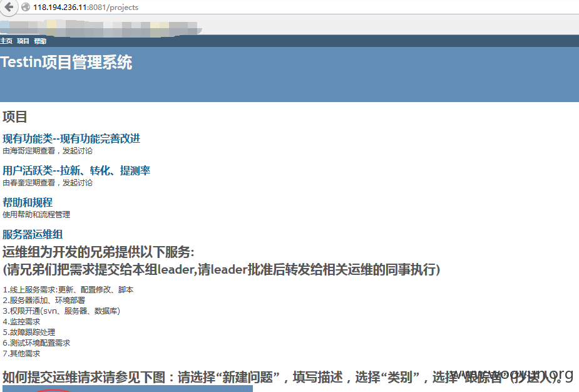Click list item 7.其他需求

21,354
